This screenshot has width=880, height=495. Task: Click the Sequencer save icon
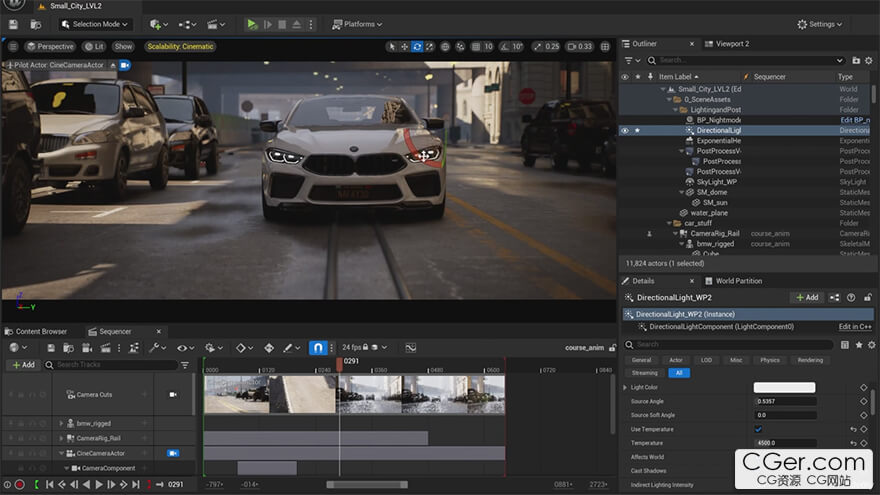point(51,348)
